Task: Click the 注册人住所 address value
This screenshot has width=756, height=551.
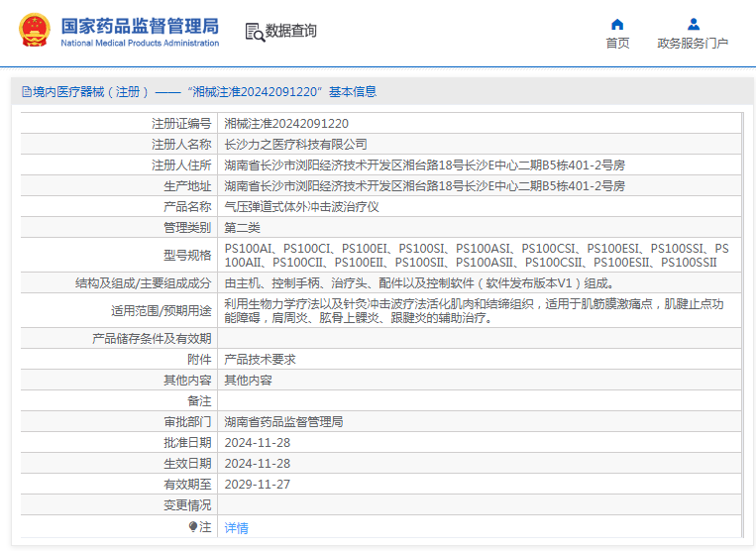Action: coord(425,165)
